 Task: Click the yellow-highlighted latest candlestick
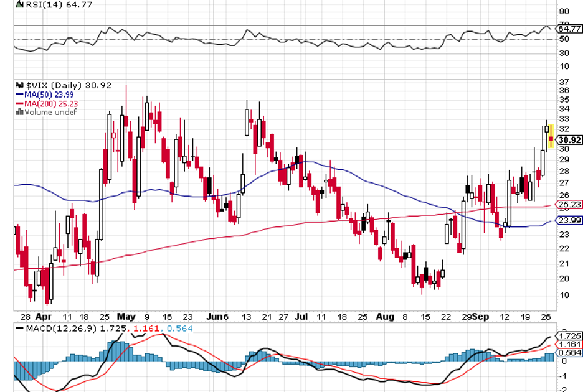551,137
